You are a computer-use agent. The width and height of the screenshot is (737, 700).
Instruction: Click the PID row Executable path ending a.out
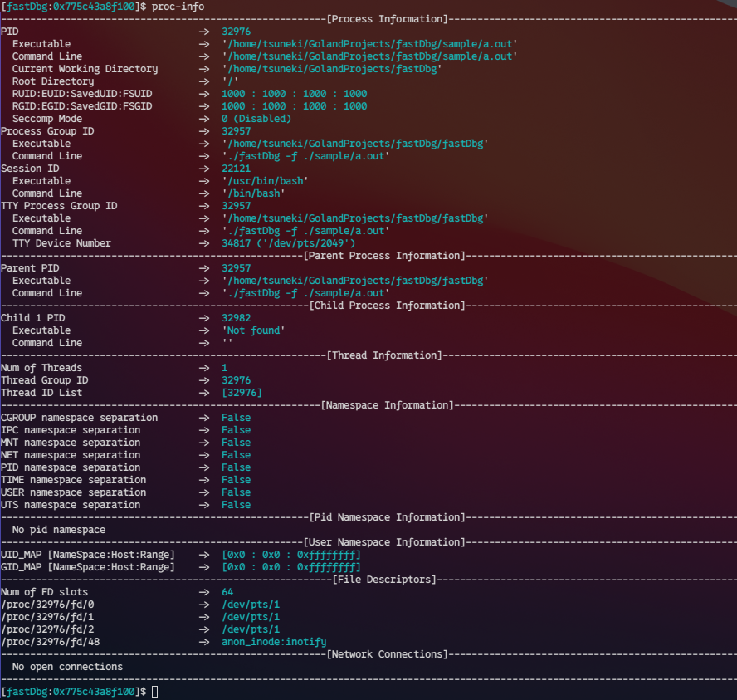click(x=369, y=44)
